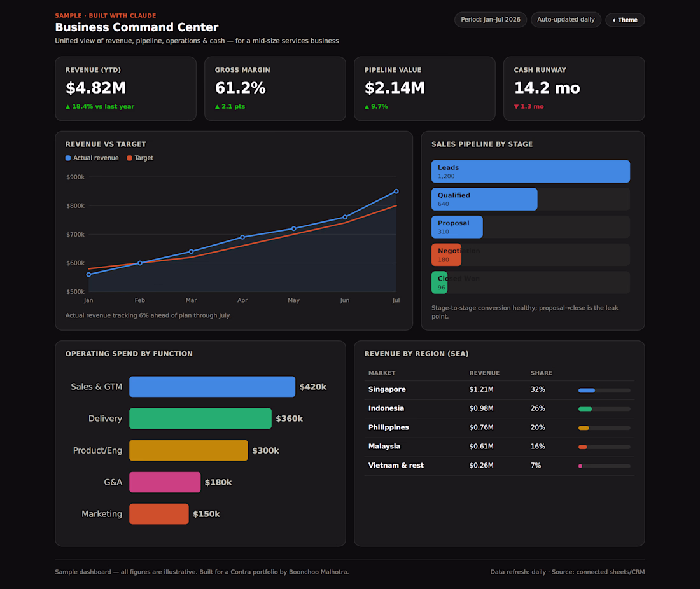Select the Proposal 310 pipeline bar
This screenshot has height=589, width=700.
tap(457, 226)
